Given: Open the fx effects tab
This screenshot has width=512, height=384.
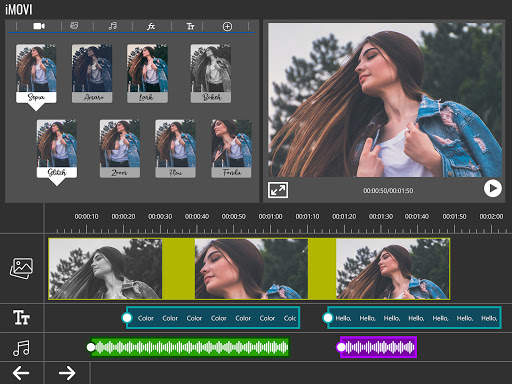Looking at the screenshot, I should (x=151, y=26).
